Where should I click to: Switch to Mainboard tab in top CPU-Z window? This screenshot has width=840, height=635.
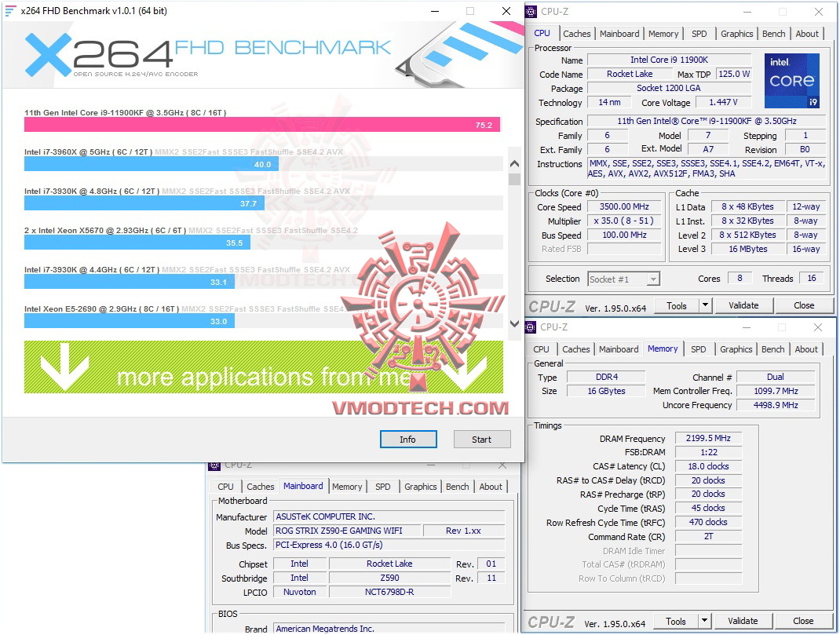(x=619, y=34)
